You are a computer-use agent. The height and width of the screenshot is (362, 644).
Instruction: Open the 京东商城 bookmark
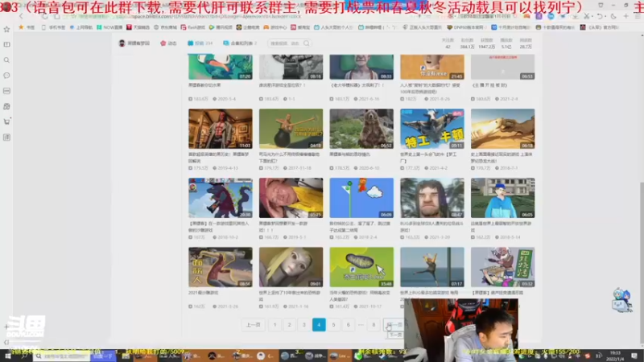[165, 27]
